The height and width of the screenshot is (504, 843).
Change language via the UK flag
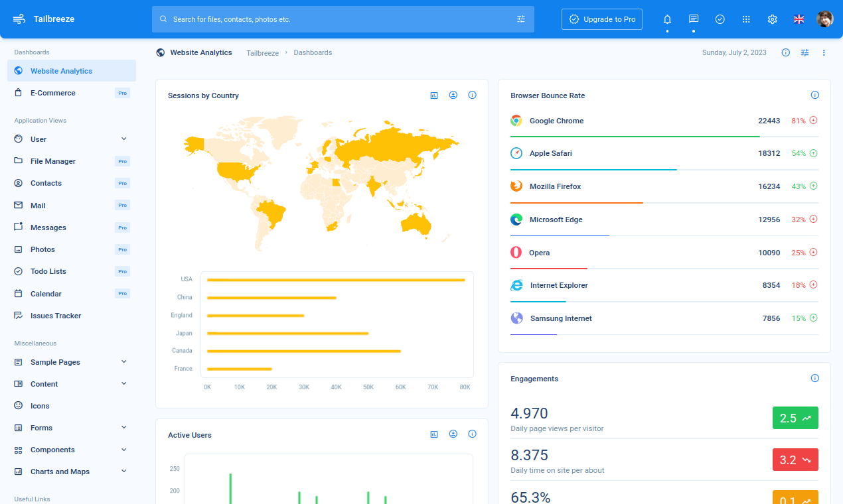click(x=799, y=19)
